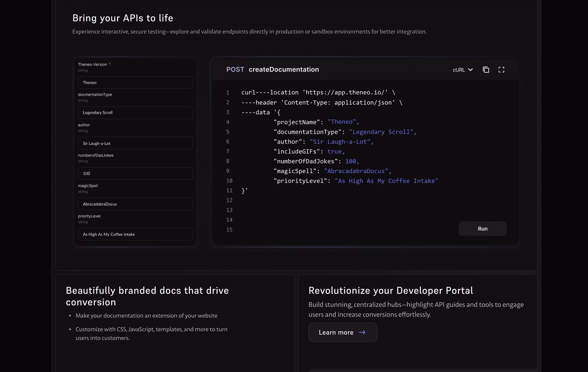Click line number 15 in code gutter
The image size is (588, 372).
pos(229,229)
